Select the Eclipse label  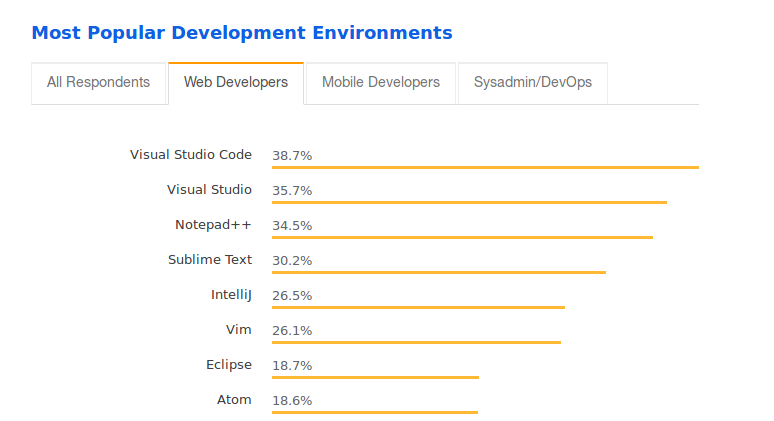click(229, 365)
